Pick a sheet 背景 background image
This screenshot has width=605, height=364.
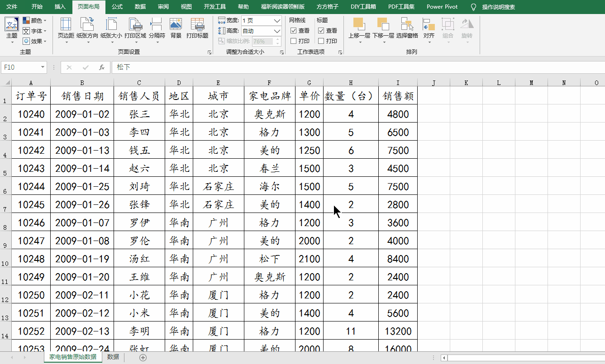(x=176, y=28)
